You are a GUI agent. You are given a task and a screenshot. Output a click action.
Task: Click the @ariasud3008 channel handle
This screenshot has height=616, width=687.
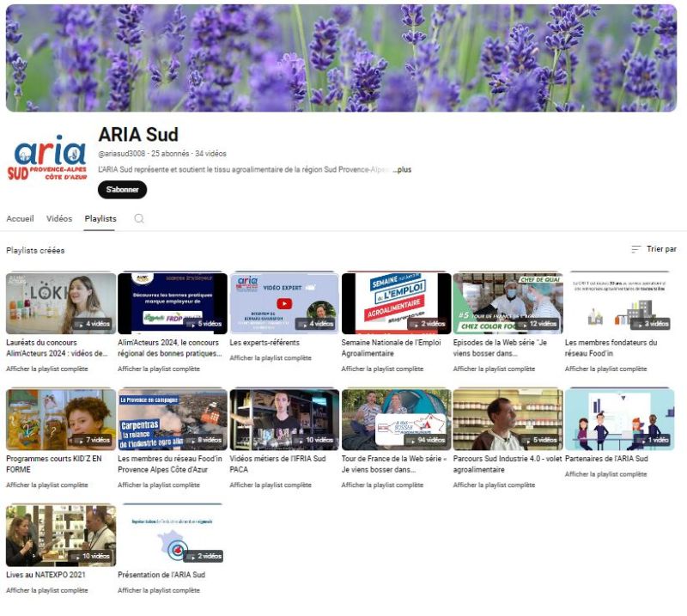coord(122,154)
